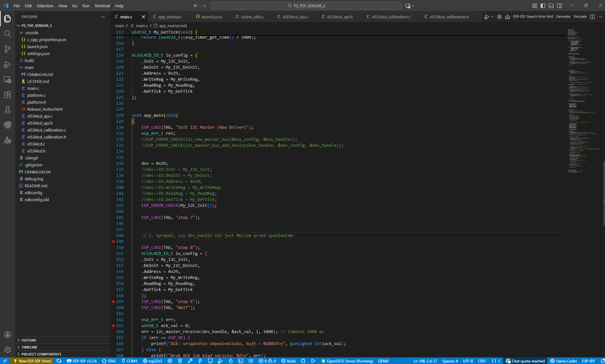Screen dimensions: 605x364
Task: Open the Extensions view
Action: point(8,95)
